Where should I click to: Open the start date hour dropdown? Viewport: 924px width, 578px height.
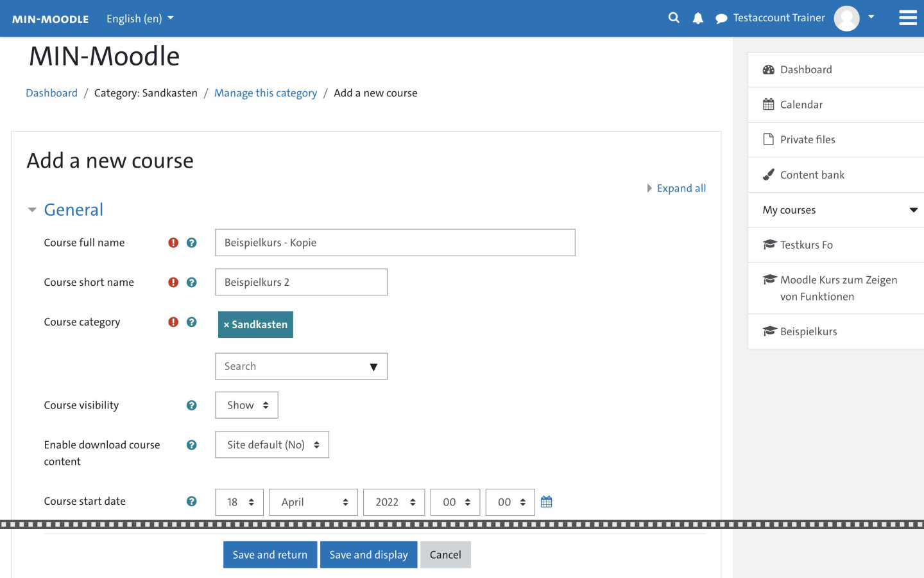click(455, 502)
